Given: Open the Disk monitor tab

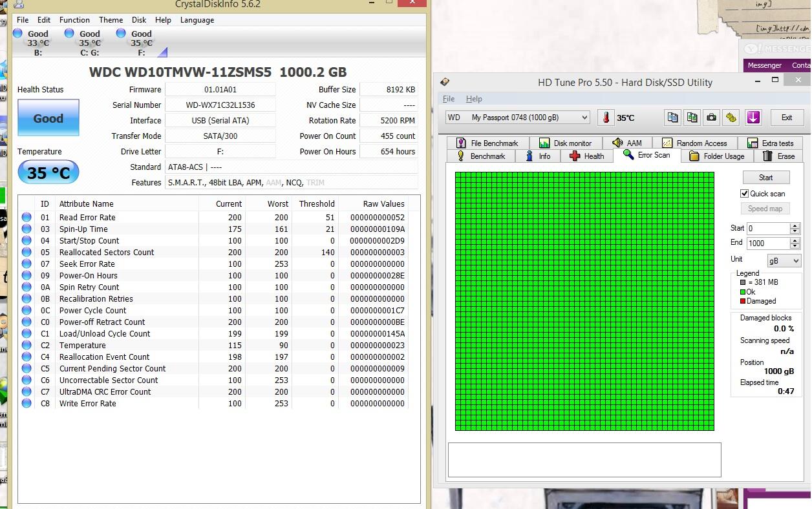Looking at the screenshot, I should point(566,143).
